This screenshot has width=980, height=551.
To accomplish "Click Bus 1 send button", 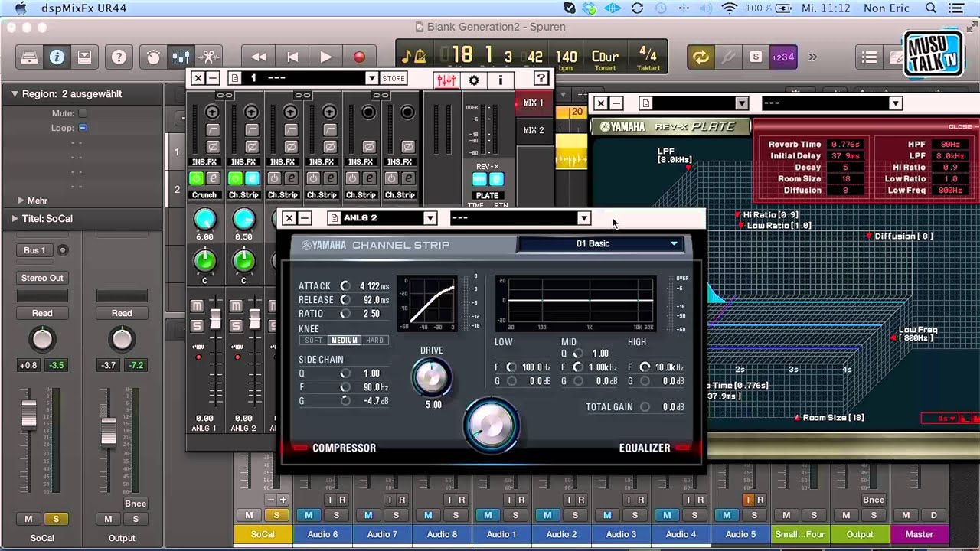I will [x=34, y=250].
